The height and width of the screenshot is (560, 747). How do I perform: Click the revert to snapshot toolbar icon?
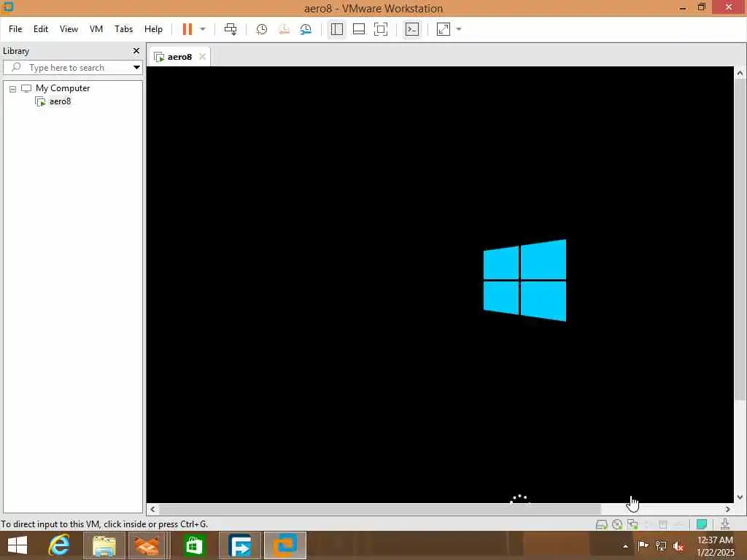coord(284,29)
